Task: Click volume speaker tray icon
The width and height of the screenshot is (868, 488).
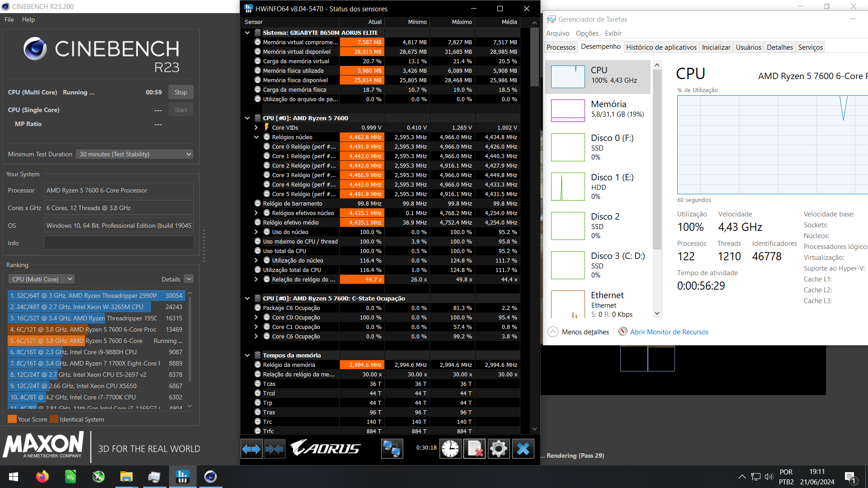Action: [769, 477]
